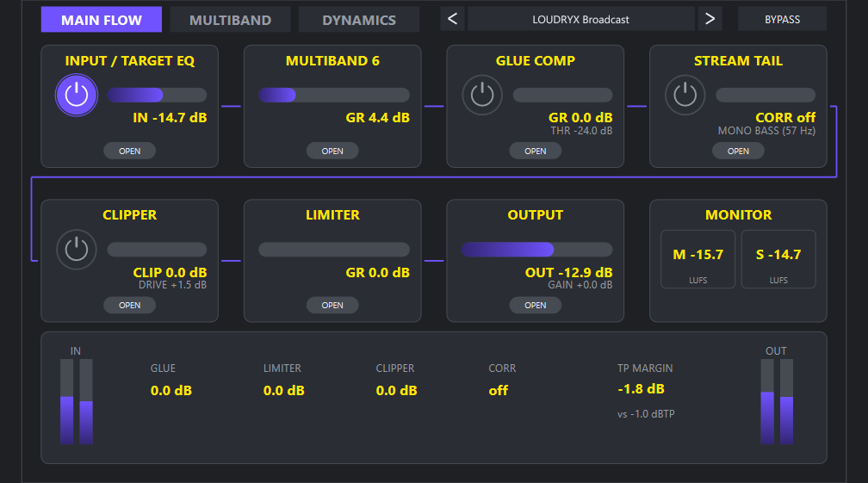
Task: Switch to the MAIN FLOW tab
Action: click(102, 20)
